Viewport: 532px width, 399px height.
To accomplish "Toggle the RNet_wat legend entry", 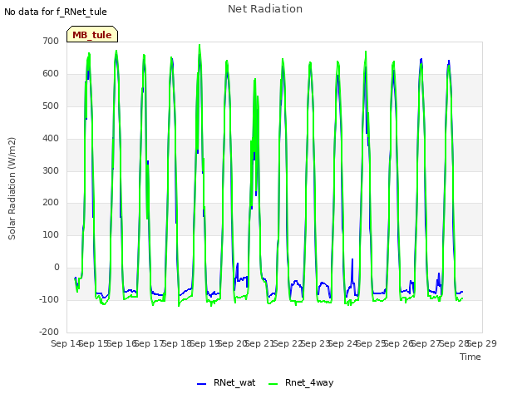I will click(x=226, y=382).
